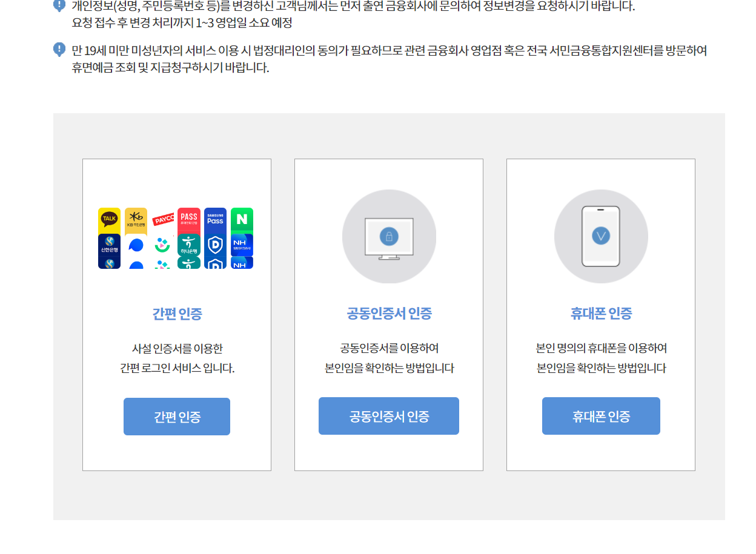756x554 pixels.
Task: Click the Samsung Pass icon
Action: pos(215,219)
